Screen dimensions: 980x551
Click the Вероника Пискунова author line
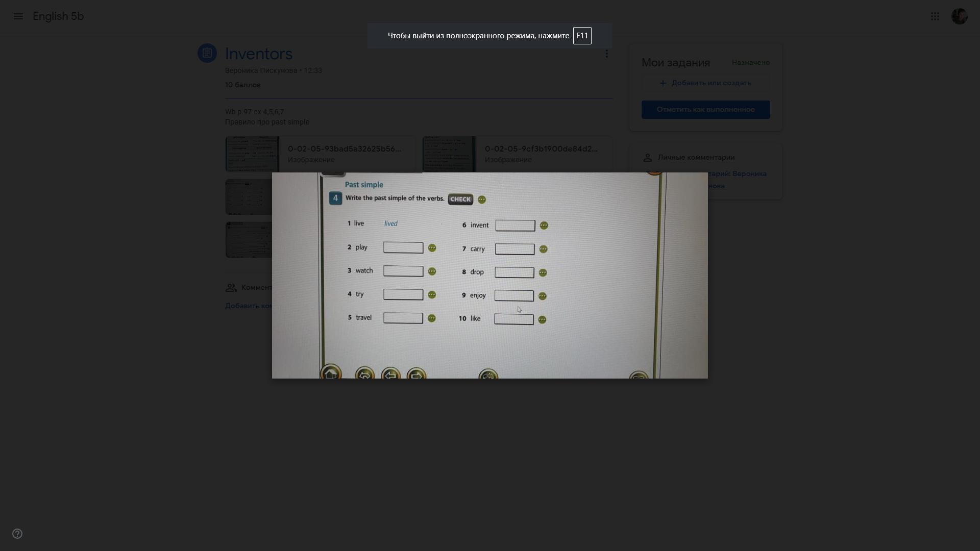274,70
